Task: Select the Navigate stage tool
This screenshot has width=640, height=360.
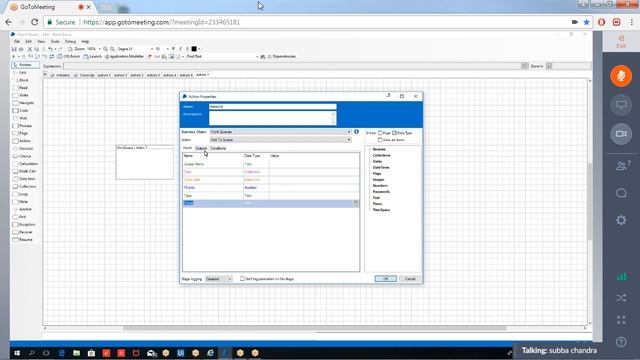Action: (24, 103)
